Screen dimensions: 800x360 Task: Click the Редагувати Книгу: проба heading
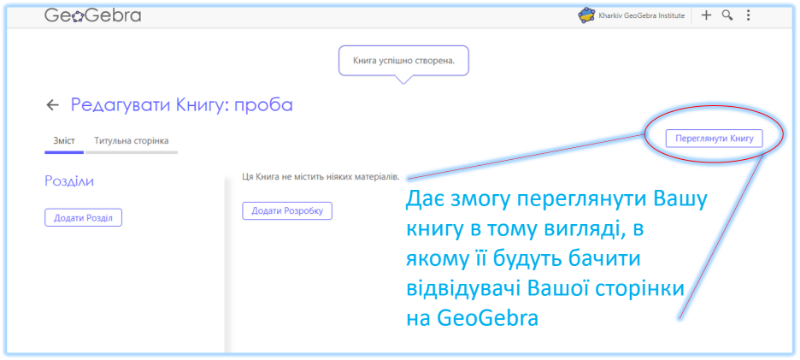click(182, 105)
